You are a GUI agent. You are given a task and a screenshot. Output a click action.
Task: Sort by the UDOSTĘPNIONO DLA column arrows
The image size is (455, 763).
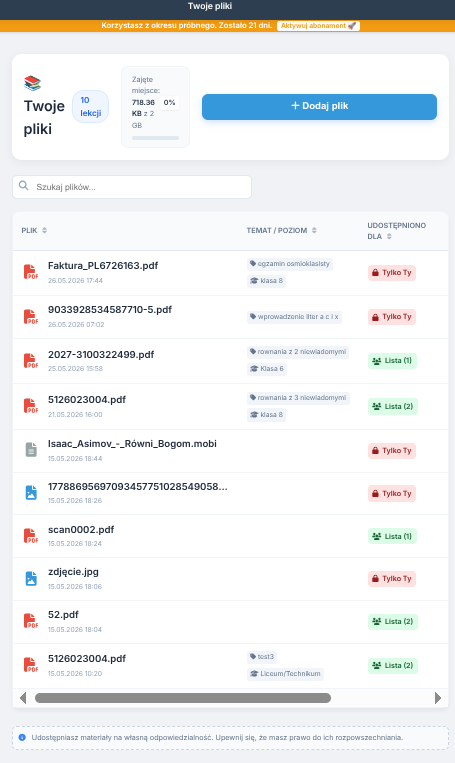[389, 236]
